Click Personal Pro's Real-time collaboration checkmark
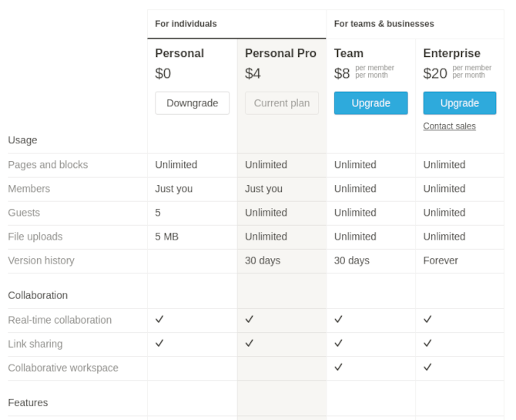This screenshot has width=516, height=420. (250, 319)
